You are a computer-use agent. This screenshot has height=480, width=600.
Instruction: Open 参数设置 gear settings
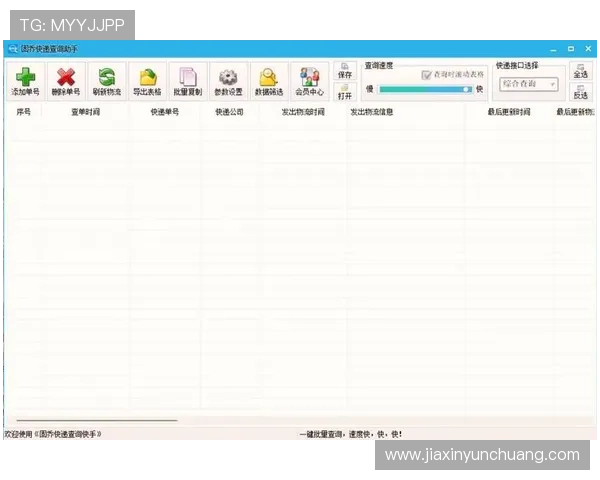click(x=228, y=81)
